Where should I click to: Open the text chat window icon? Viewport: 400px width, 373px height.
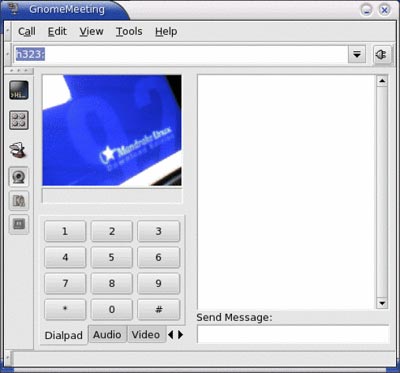(x=19, y=90)
